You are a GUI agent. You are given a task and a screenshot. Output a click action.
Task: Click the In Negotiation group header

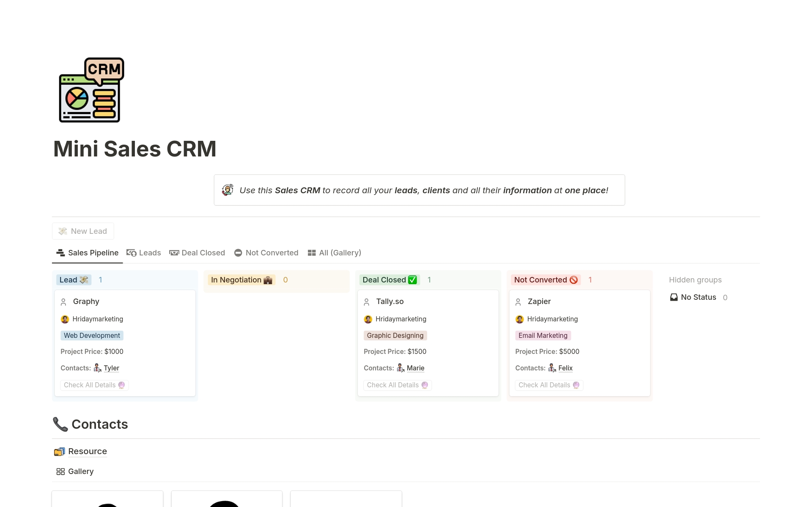click(241, 280)
